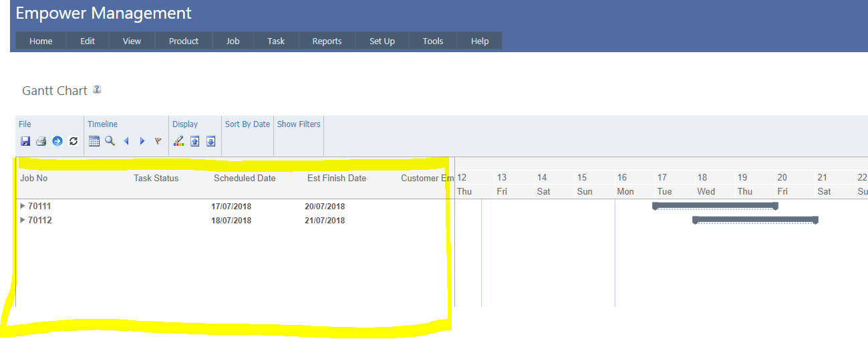Screen dimensions: 868x339
Task: Open the Display color highlighter icon
Action: click(x=178, y=141)
